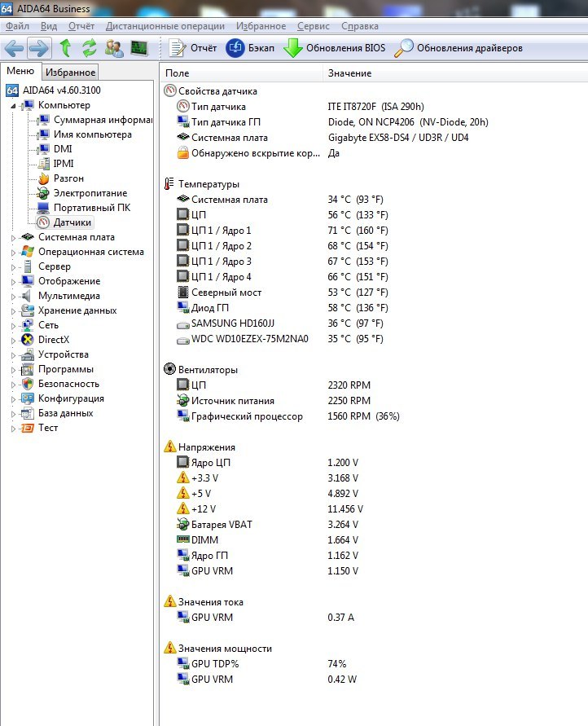Select Разгон flame item in tree
This screenshot has height=726, width=588.
coord(68,178)
